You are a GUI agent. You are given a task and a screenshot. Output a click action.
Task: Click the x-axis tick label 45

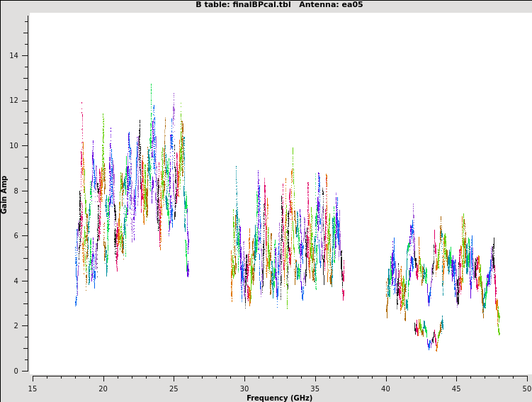point(457,389)
